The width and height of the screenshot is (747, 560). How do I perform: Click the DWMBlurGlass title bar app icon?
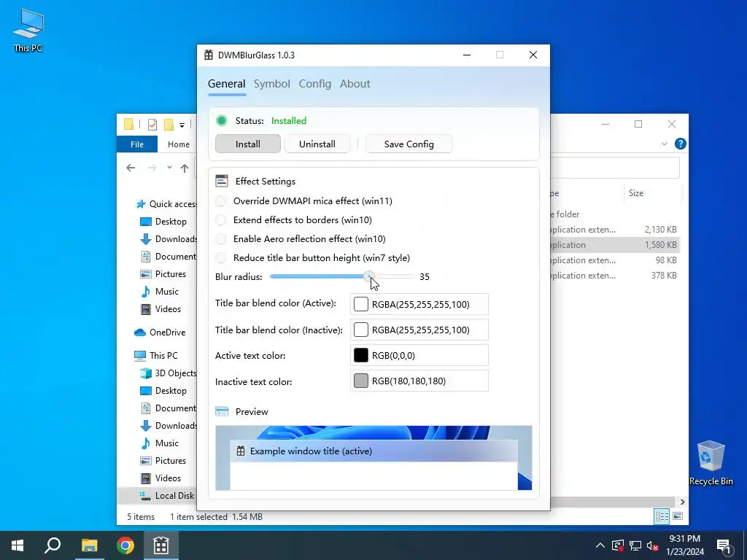(208, 55)
